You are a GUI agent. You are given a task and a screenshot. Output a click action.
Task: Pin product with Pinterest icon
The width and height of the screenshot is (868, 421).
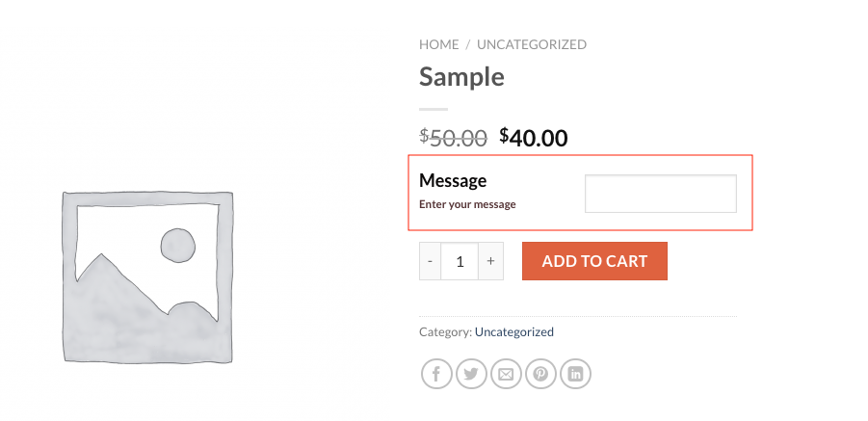point(540,374)
